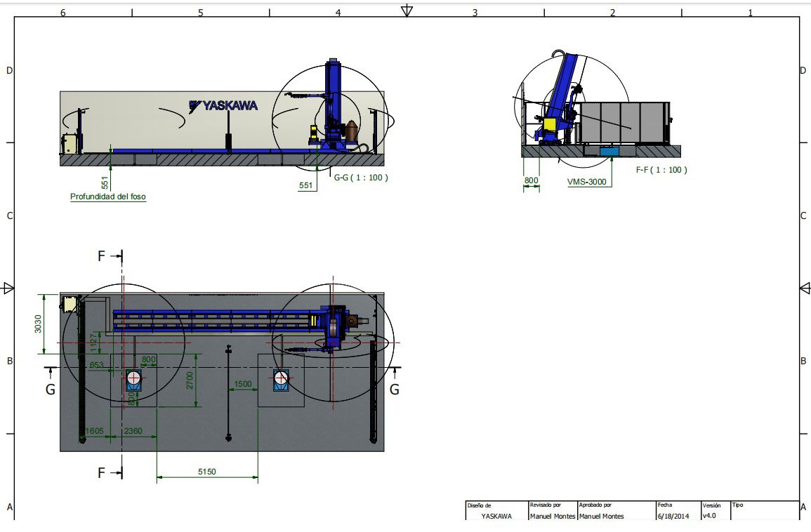Click the F-F (1 : 100) view label
The width and height of the screenshot is (811, 532).
tap(661, 170)
